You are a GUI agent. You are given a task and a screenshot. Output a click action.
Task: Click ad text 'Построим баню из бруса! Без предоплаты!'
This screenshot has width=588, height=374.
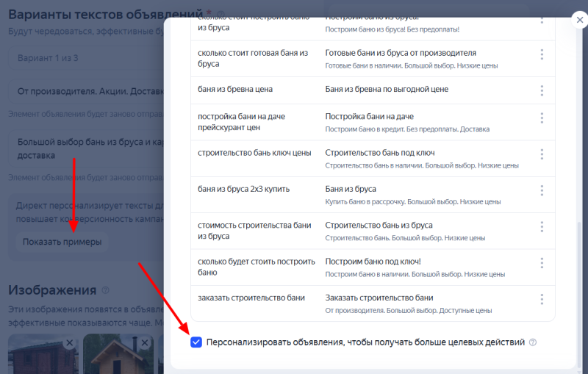[392, 29]
